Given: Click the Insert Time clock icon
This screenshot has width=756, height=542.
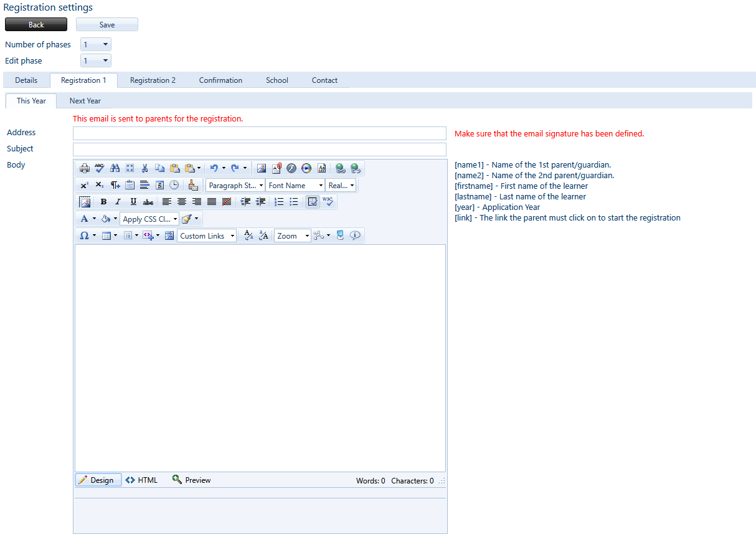Looking at the screenshot, I should point(174,185).
